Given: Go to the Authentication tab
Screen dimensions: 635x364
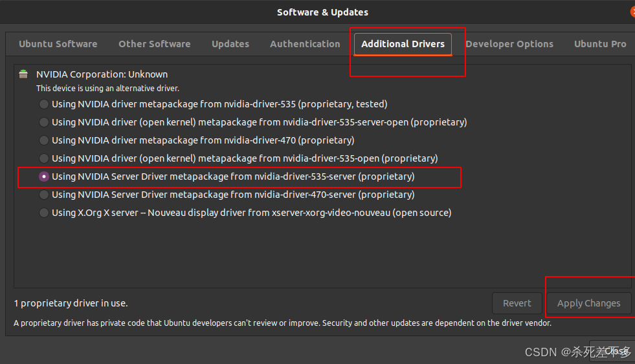Looking at the screenshot, I should pyautogui.click(x=305, y=44).
